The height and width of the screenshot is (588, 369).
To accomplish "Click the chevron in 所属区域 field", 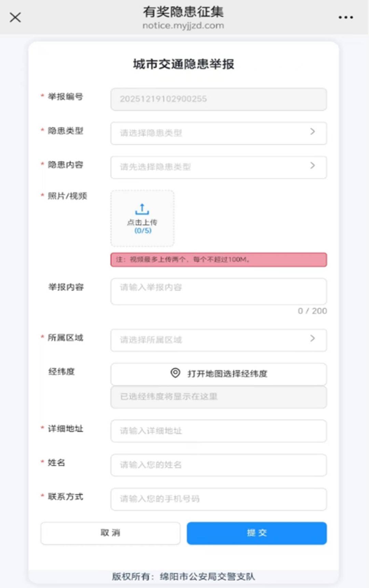I will 312,338.
